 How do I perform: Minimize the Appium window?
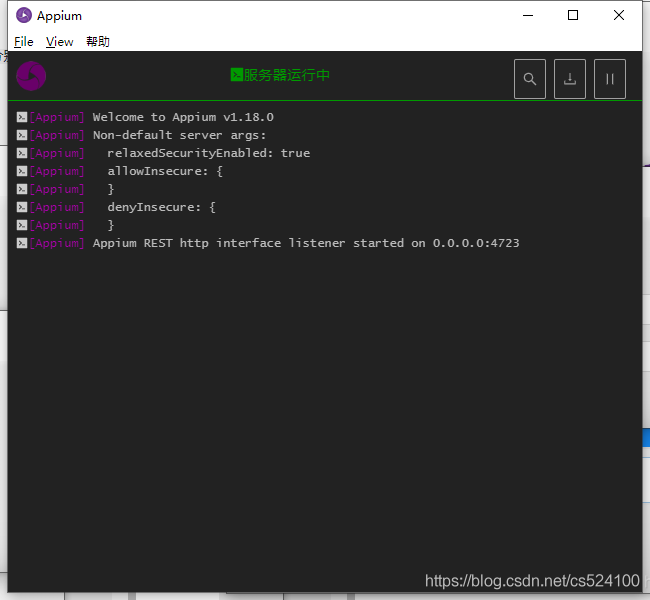[x=528, y=15]
